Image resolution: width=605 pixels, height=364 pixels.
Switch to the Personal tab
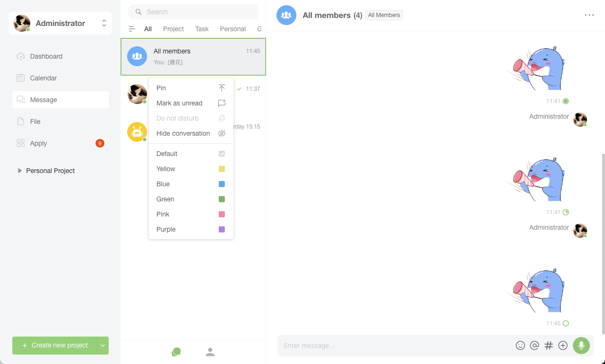coord(233,29)
